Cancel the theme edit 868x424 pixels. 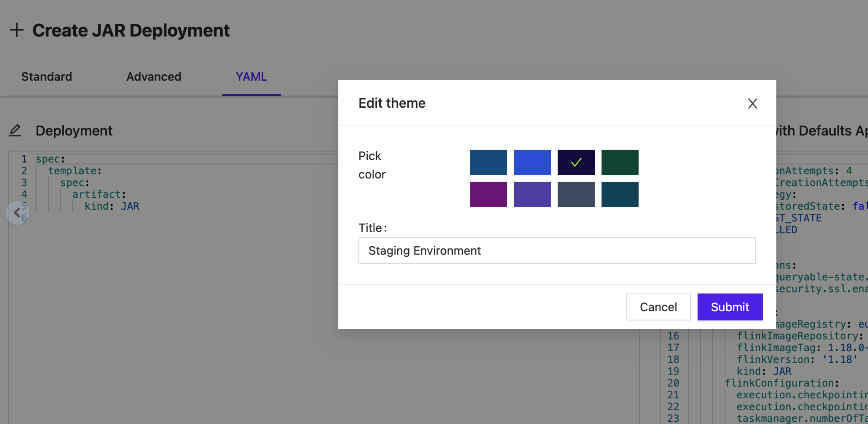click(659, 307)
